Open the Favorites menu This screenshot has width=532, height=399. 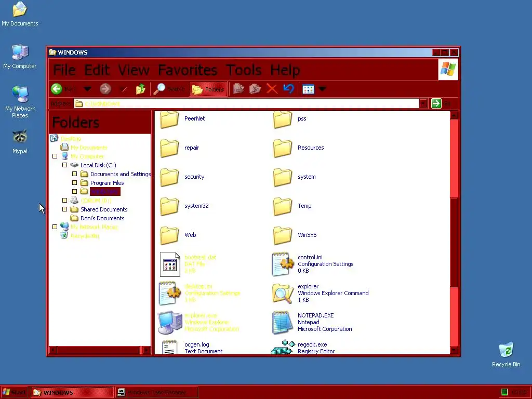point(187,70)
